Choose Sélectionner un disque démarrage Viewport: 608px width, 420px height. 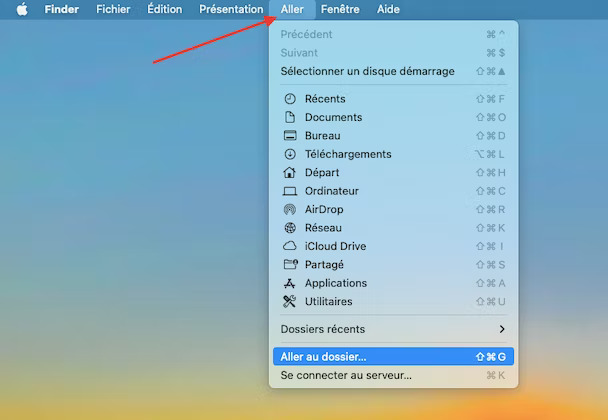click(x=393, y=71)
